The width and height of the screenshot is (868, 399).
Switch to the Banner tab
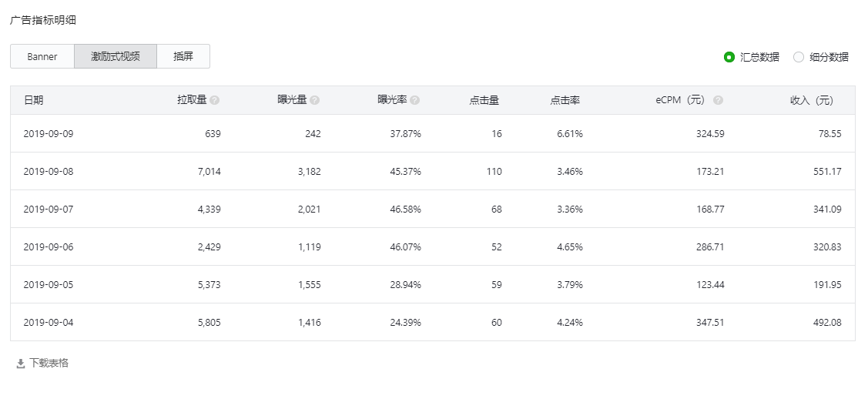click(42, 56)
